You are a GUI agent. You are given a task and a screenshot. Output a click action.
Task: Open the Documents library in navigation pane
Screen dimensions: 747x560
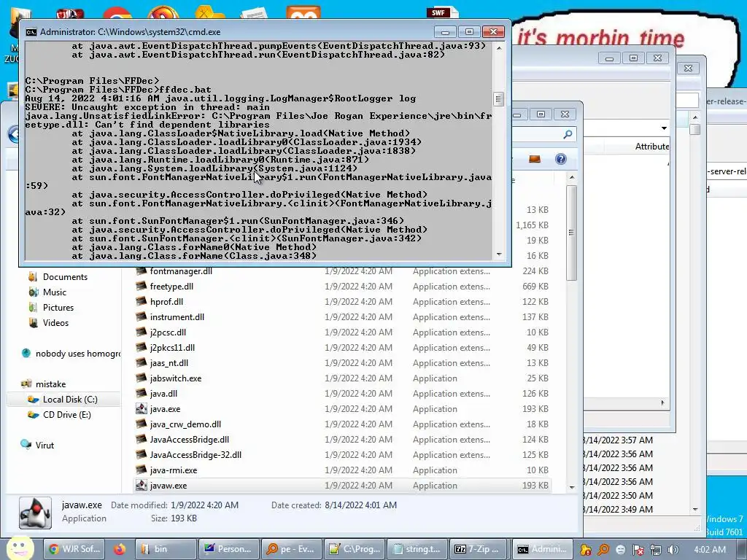coord(65,276)
